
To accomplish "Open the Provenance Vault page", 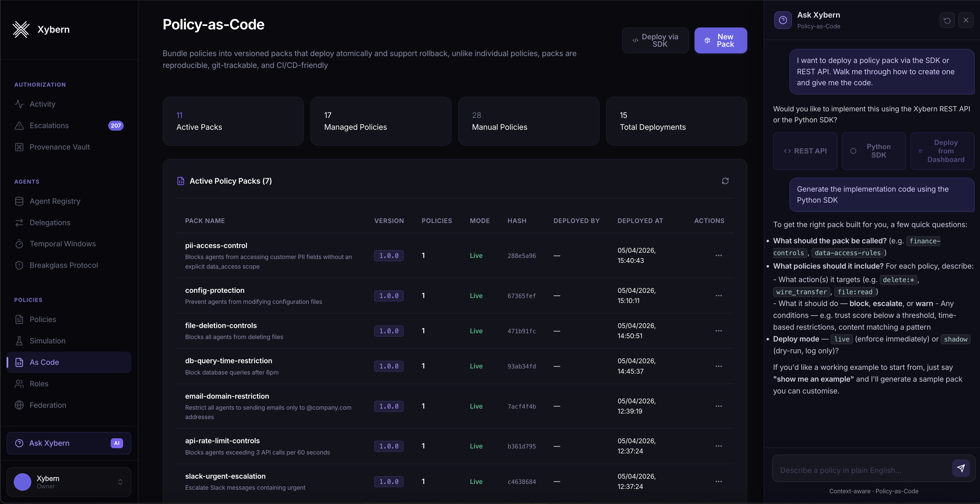I will 60,147.
